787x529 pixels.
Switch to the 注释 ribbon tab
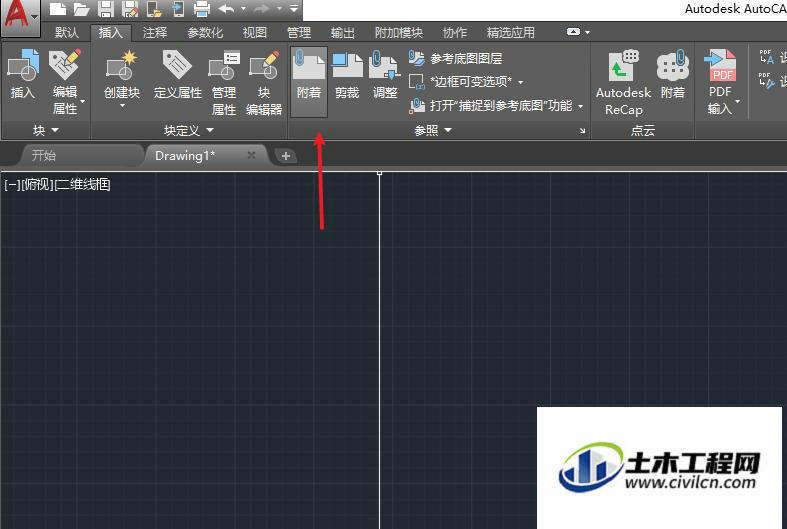click(155, 33)
